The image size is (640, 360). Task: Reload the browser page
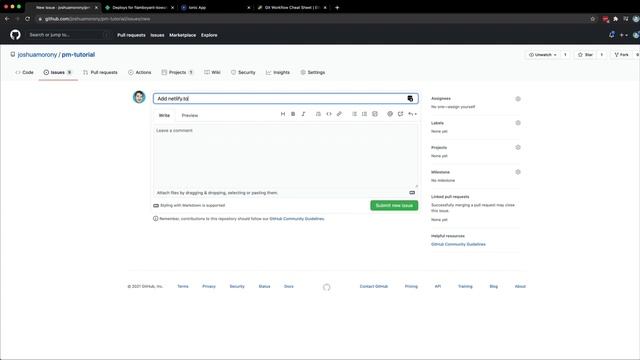tap(27, 19)
